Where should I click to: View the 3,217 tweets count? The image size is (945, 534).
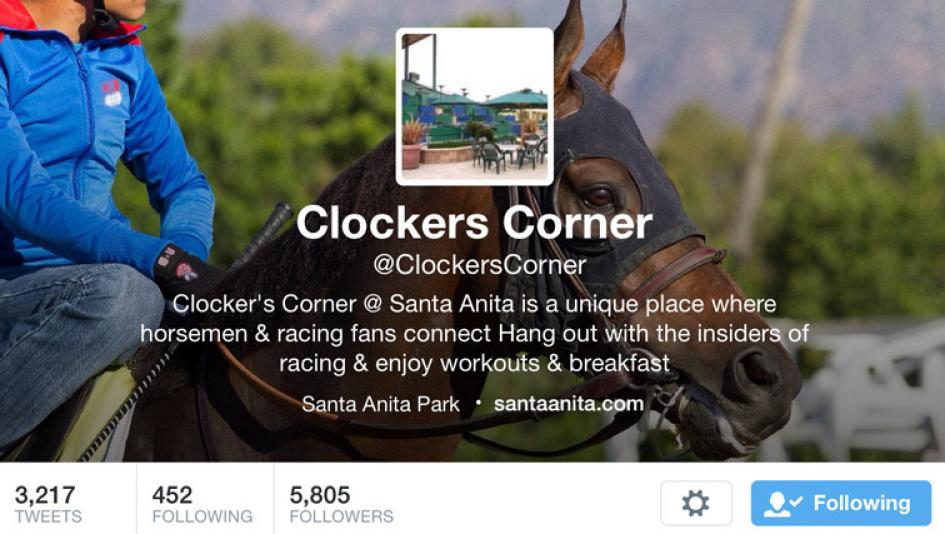(45, 495)
